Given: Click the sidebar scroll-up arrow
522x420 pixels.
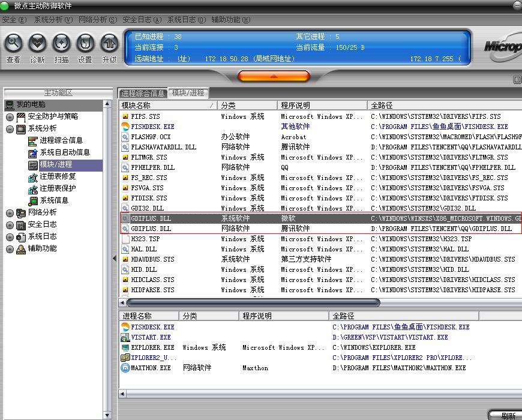Looking at the screenshot, I should pos(107,104).
